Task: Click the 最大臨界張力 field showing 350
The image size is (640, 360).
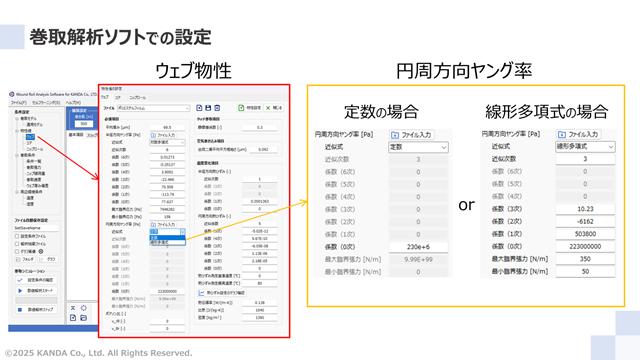Action: tap(585, 259)
